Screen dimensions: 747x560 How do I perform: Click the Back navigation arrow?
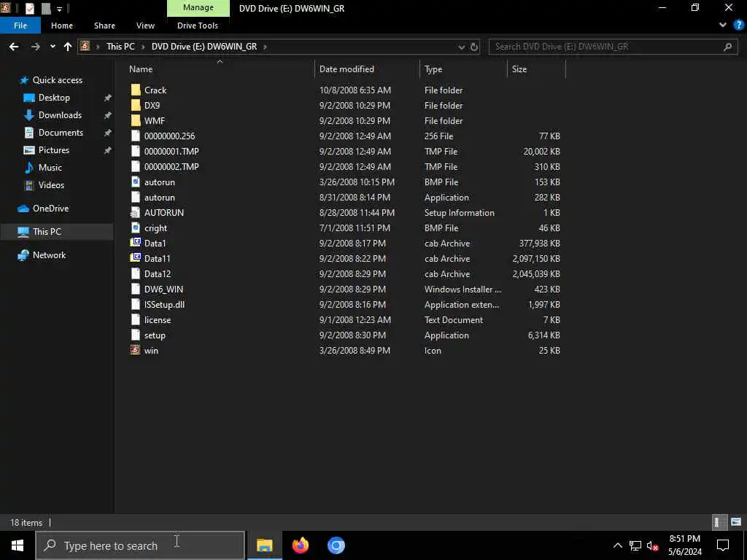click(14, 47)
